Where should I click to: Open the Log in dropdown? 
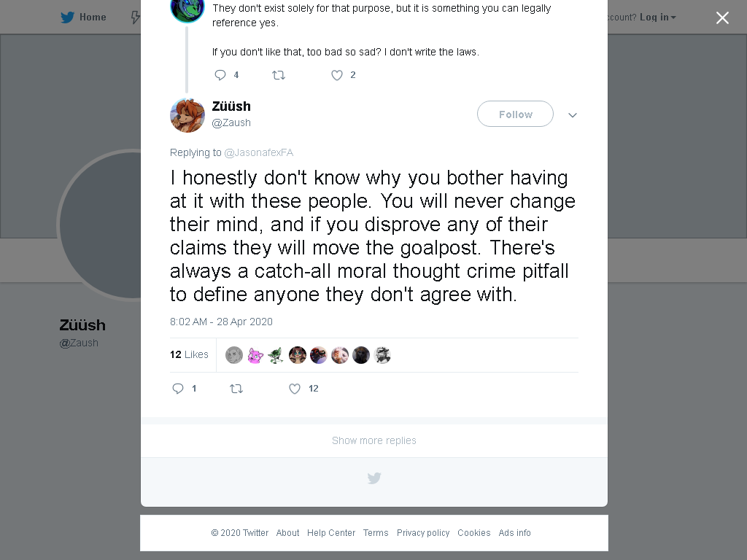(x=657, y=17)
